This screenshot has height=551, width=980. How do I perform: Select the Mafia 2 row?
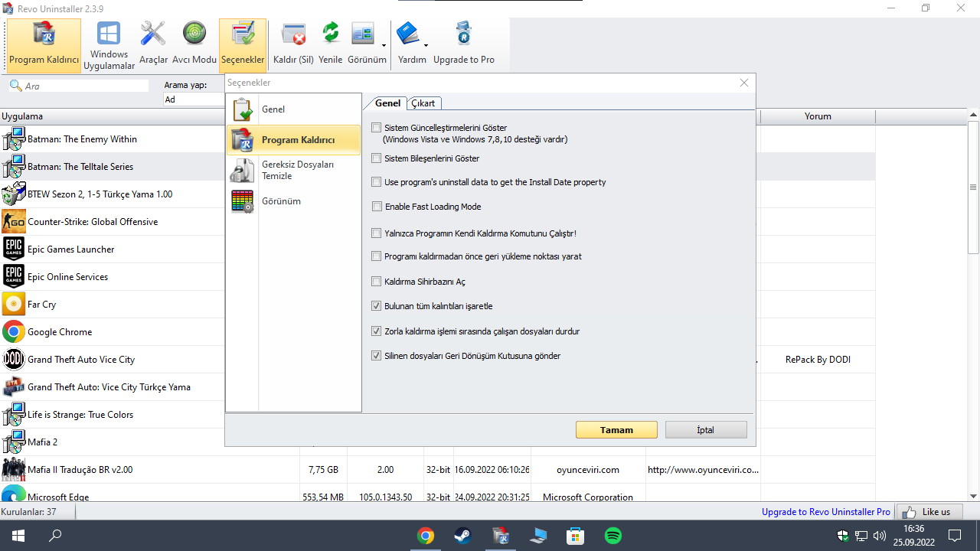point(112,442)
